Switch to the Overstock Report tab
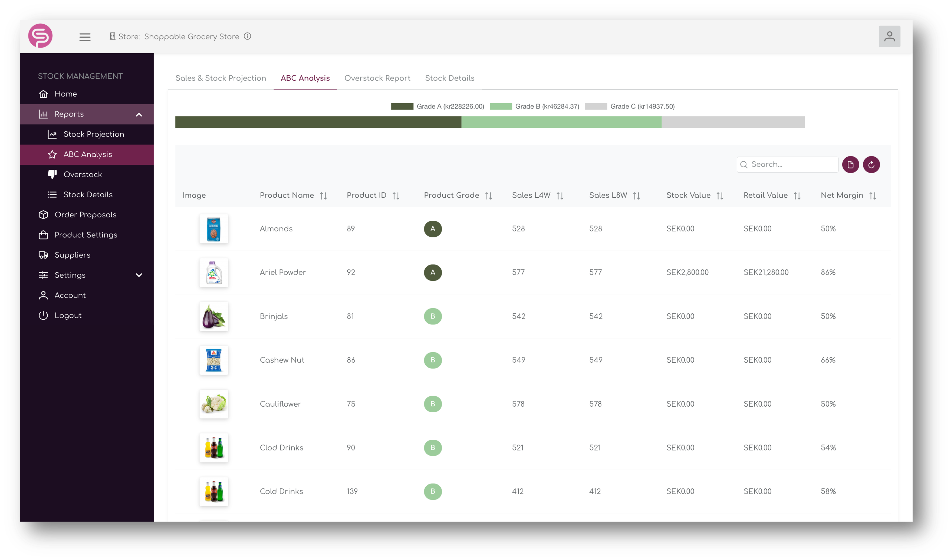The height and width of the screenshot is (560, 951). coord(377,78)
